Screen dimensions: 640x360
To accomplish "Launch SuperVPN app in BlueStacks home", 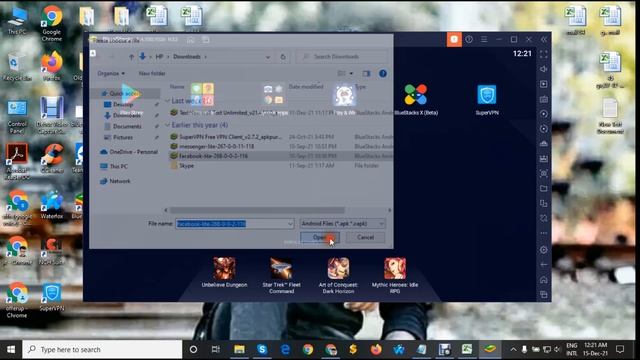I will click(487, 99).
